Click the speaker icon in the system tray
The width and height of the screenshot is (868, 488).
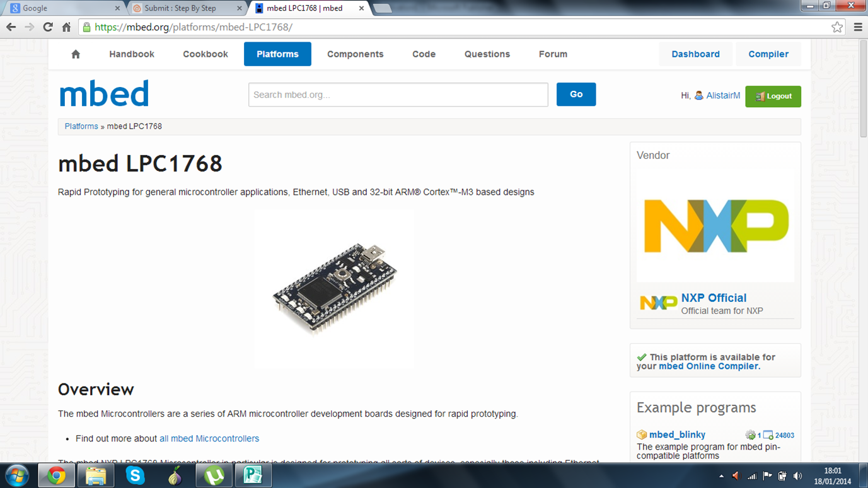[x=797, y=475]
